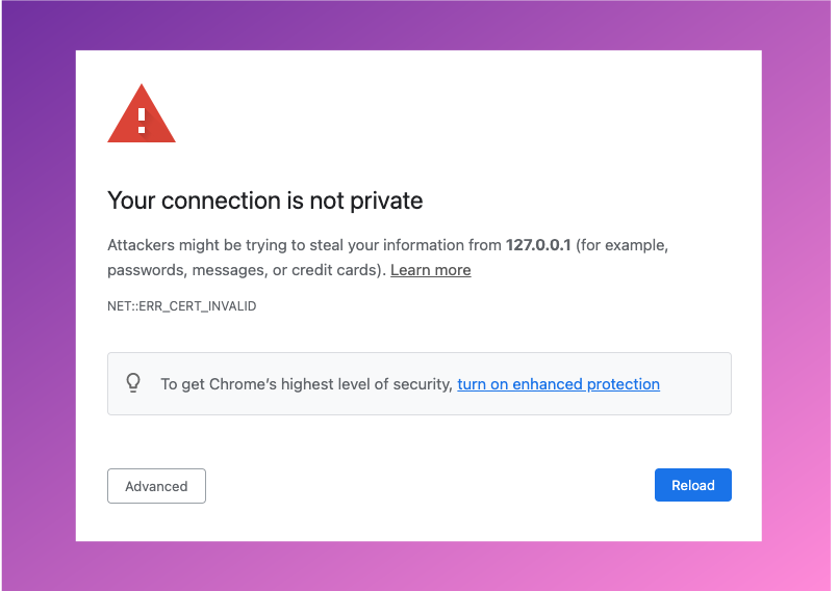Screen dimensions: 831x591
Task: Click the NET::ERR_CERT_INVALID error code
Action: pyautogui.click(x=182, y=306)
